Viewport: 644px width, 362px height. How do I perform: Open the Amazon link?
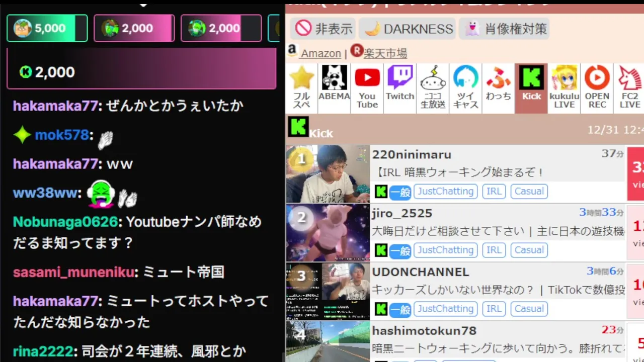[x=321, y=53]
